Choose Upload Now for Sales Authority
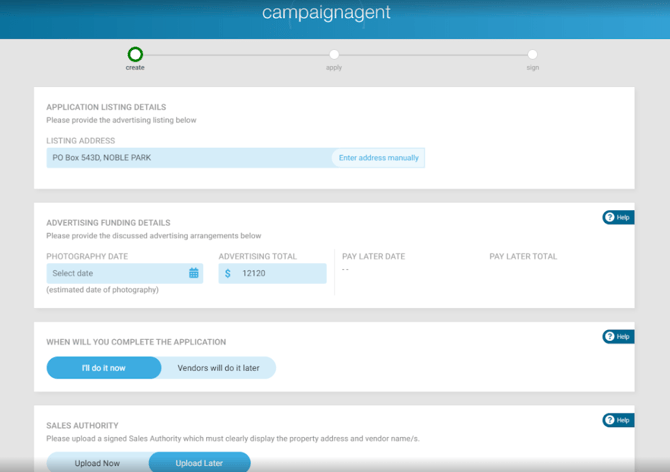This screenshot has width=670, height=472. click(97, 463)
